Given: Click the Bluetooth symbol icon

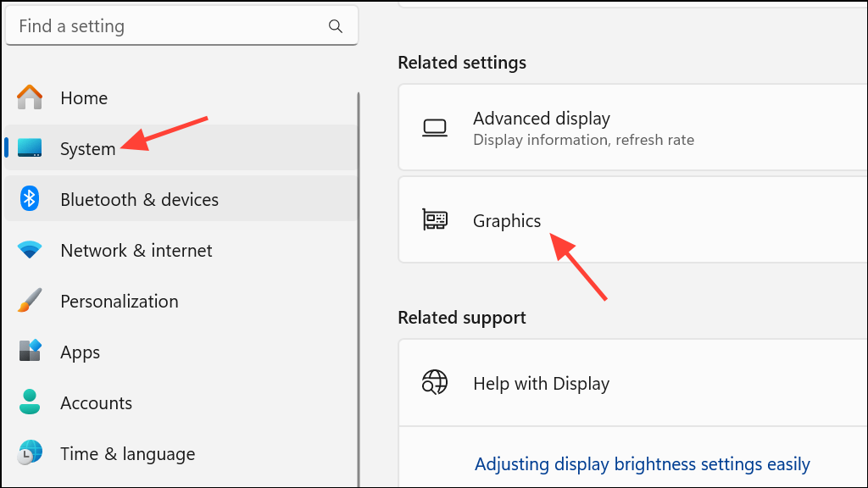Looking at the screenshot, I should point(30,198).
